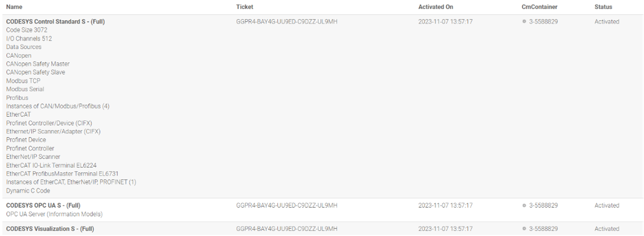Open the CODESYS OPC UA S - (Full) entry

43,205
